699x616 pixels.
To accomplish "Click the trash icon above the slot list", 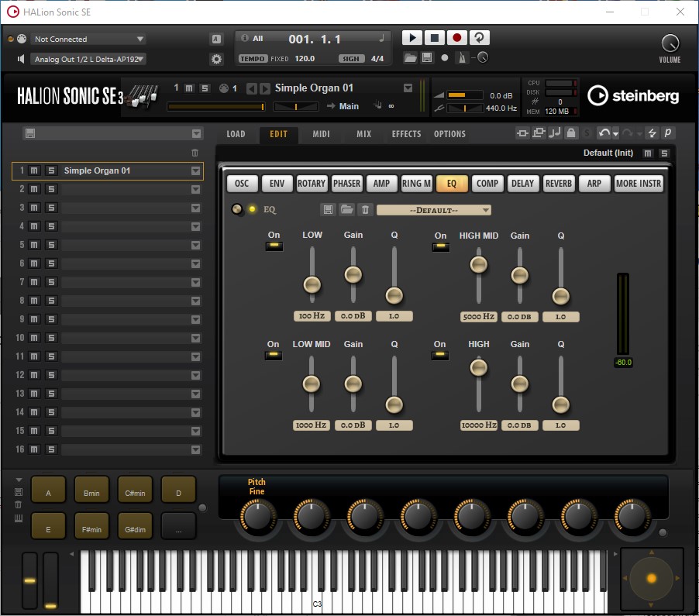I will point(195,153).
